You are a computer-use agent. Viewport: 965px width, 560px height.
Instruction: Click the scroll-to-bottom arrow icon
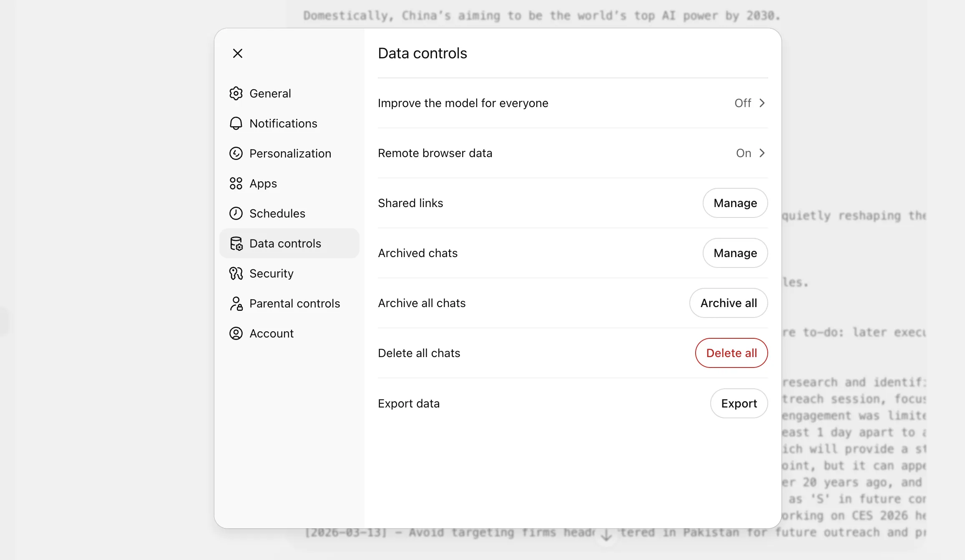[x=606, y=535]
